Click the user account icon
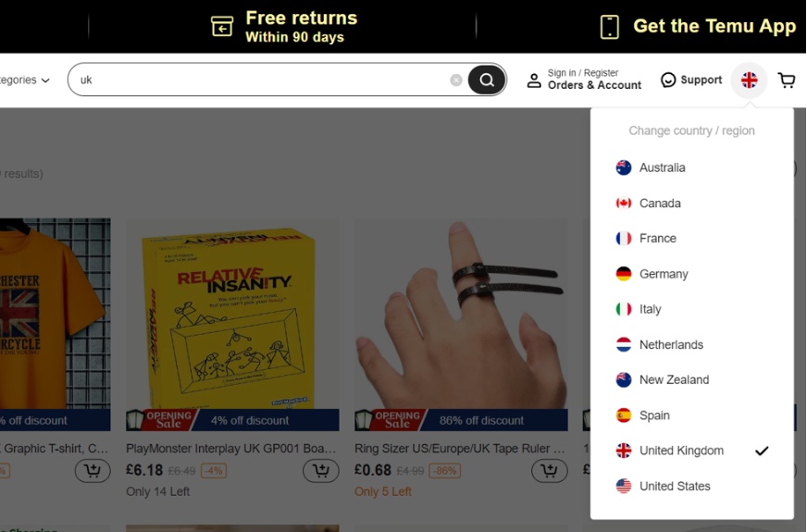 point(534,80)
